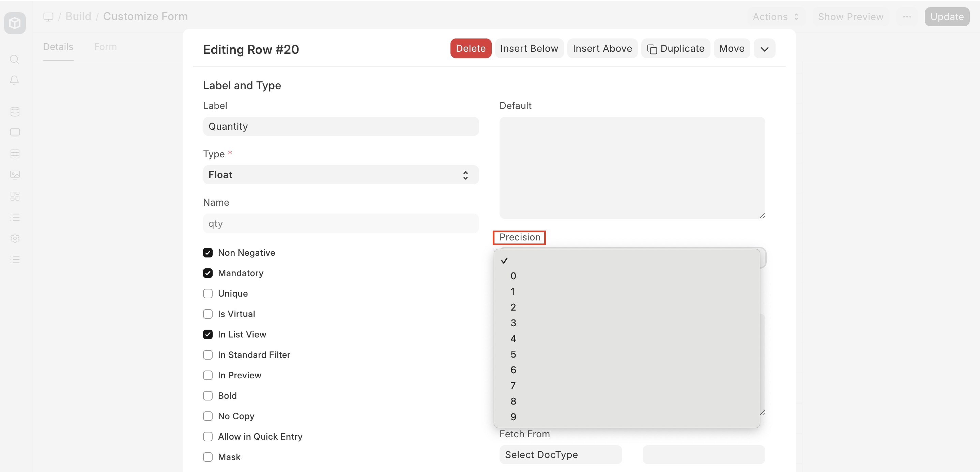Click the app logo cube icon

15,23
